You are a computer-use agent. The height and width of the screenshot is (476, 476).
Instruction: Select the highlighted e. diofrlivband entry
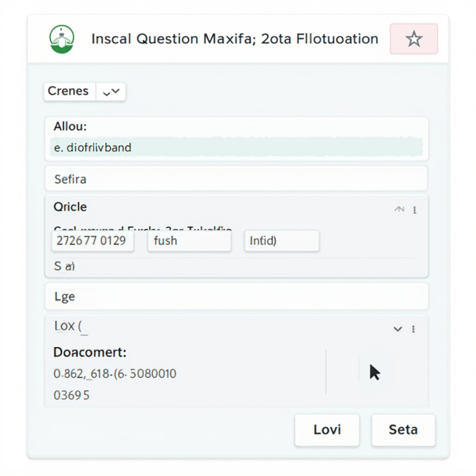coord(236,147)
